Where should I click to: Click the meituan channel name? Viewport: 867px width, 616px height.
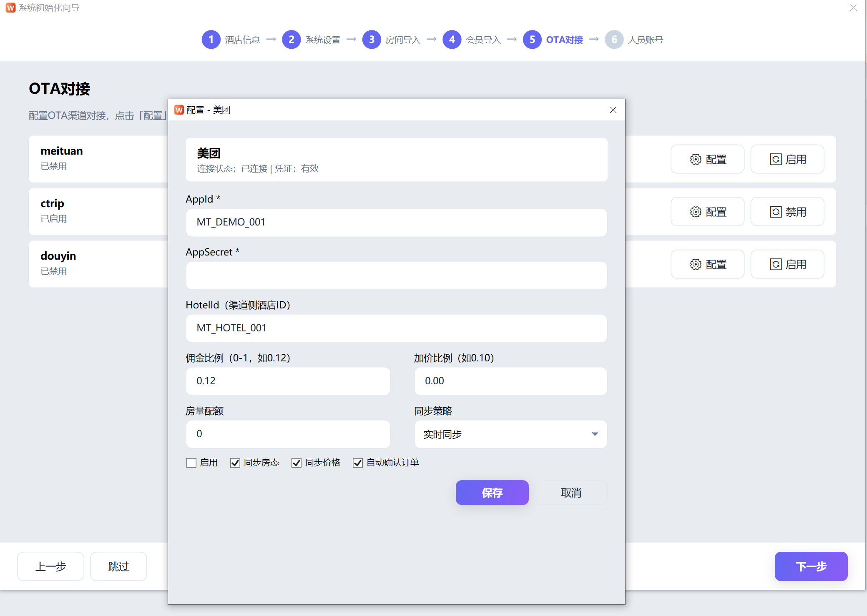(x=62, y=151)
